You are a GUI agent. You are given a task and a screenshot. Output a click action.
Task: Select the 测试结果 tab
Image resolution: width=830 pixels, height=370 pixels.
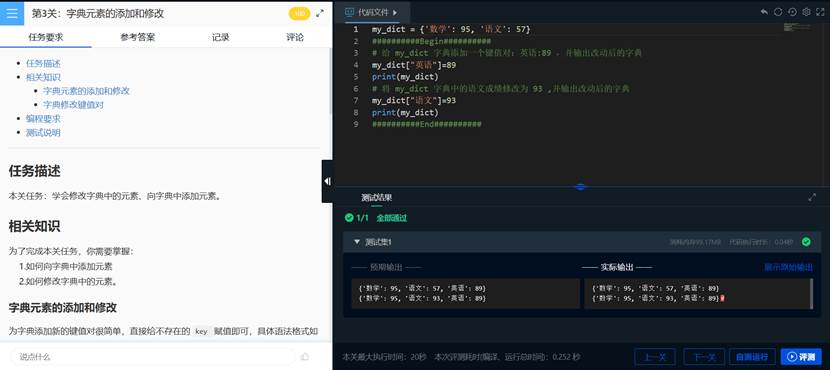click(376, 197)
